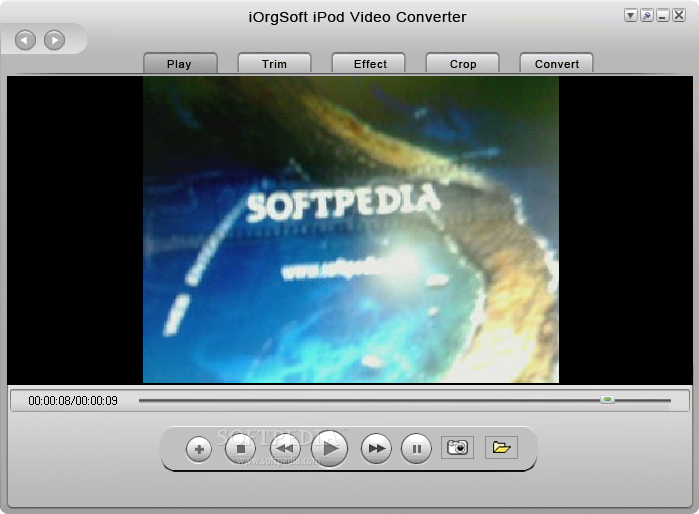Click the pin icon in title bar

click(646, 16)
